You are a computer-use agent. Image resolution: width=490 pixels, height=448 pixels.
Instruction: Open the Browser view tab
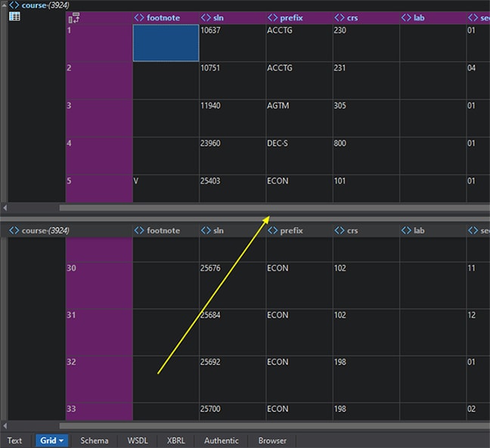click(x=272, y=440)
